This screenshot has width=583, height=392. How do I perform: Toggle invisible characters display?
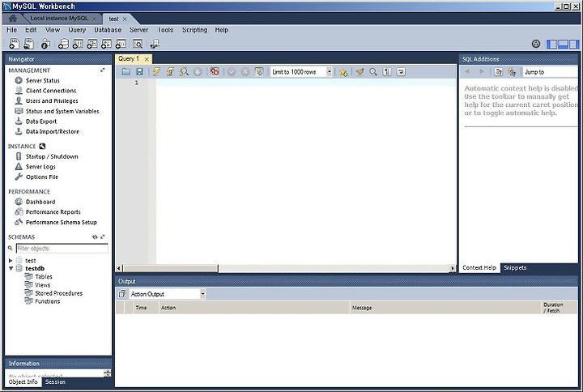387,72
